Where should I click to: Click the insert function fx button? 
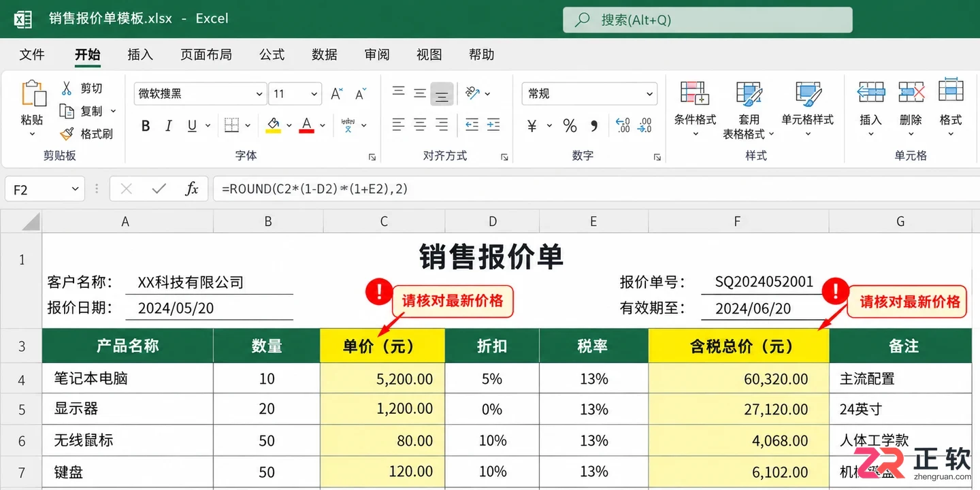pyautogui.click(x=192, y=189)
